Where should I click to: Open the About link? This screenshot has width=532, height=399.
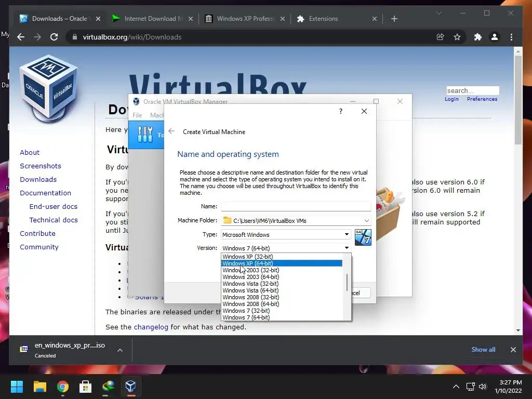[30, 152]
